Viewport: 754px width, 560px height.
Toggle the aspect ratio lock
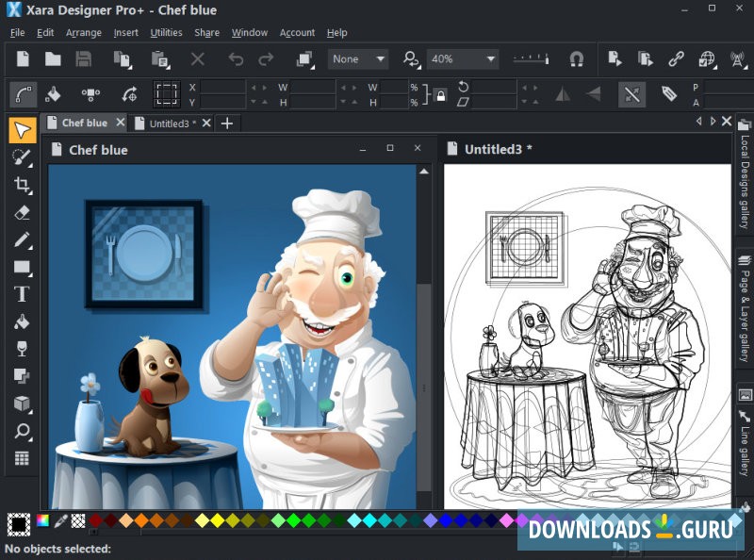(x=440, y=94)
